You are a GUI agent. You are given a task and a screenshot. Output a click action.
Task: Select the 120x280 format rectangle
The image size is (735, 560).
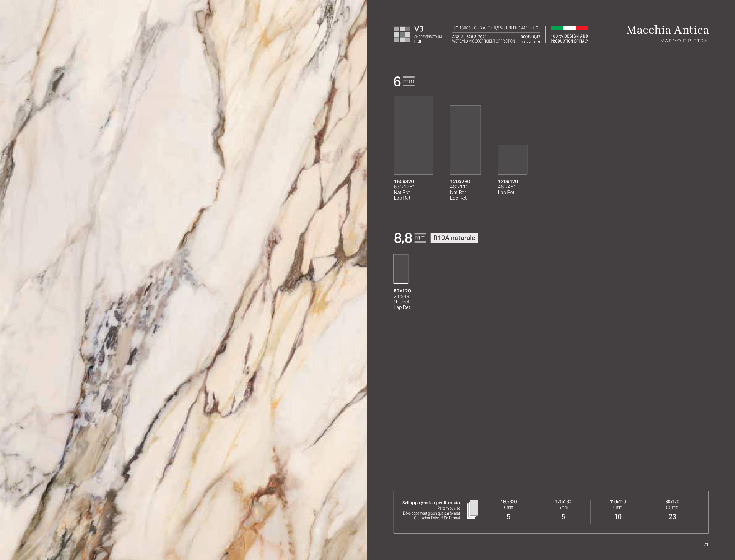(465, 140)
